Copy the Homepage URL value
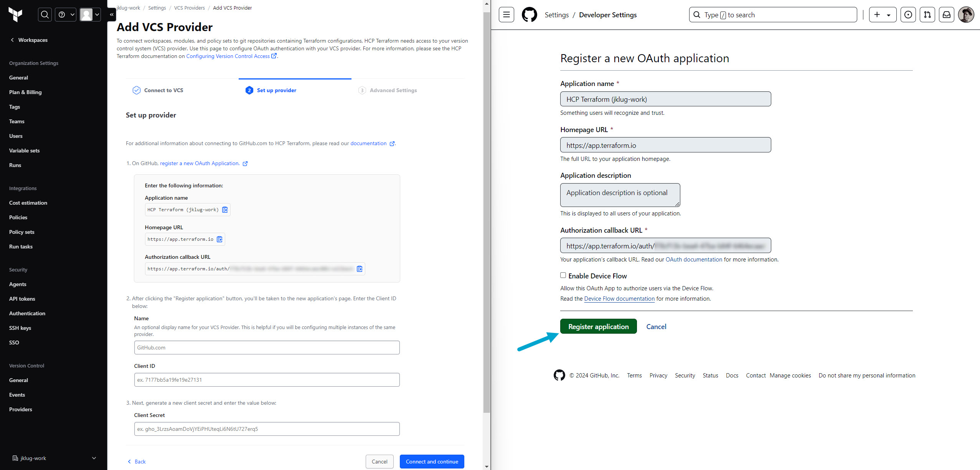 220,239
